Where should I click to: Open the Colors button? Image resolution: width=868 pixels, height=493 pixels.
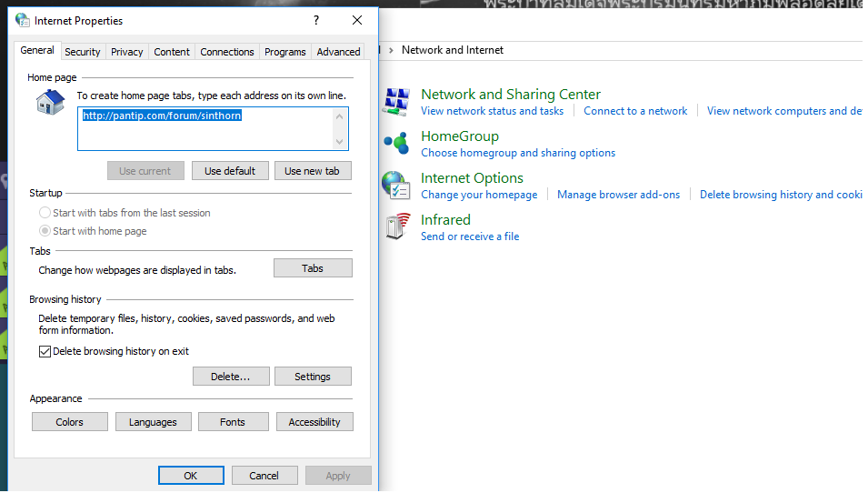[x=70, y=422]
